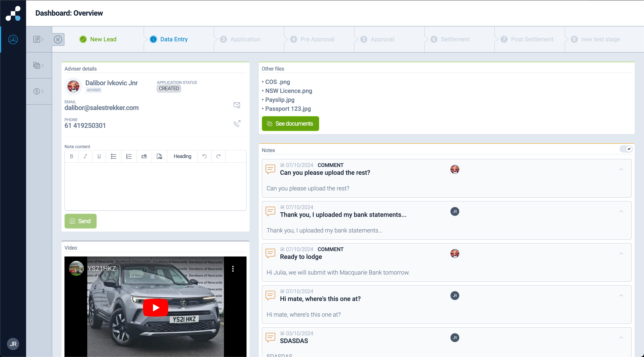Collapse the 'Ready to lodge' note

tap(621, 254)
